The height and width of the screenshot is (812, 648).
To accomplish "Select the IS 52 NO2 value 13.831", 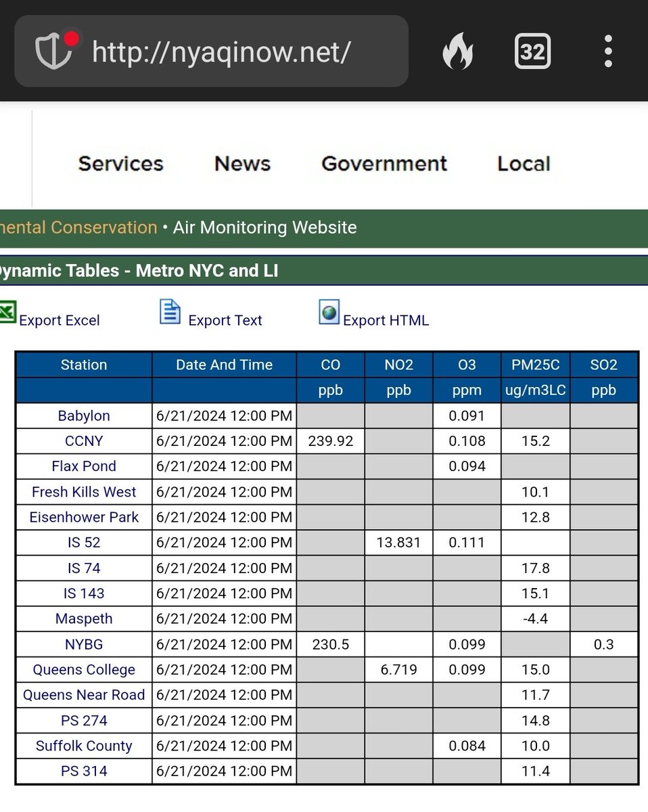I will [398, 543].
